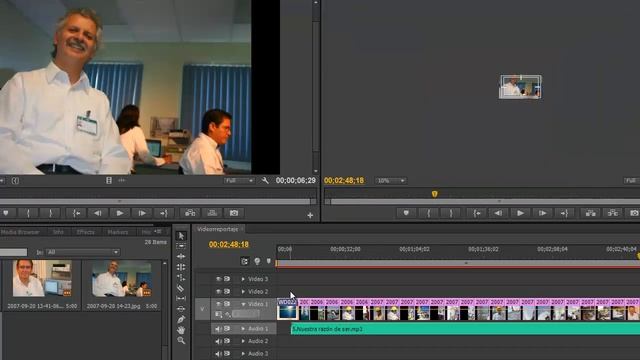Select the Rolling Edit tool
This screenshot has width=640, height=360.
[x=181, y=267]
